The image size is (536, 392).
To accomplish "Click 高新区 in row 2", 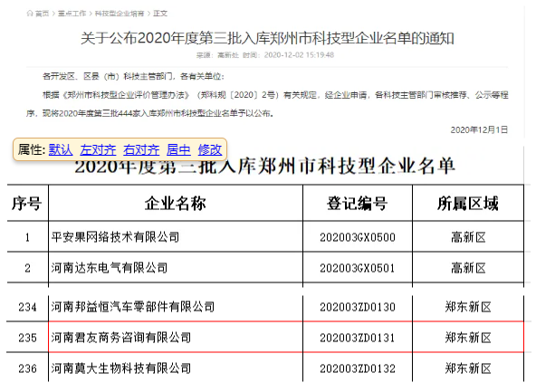I will point(468,268).
